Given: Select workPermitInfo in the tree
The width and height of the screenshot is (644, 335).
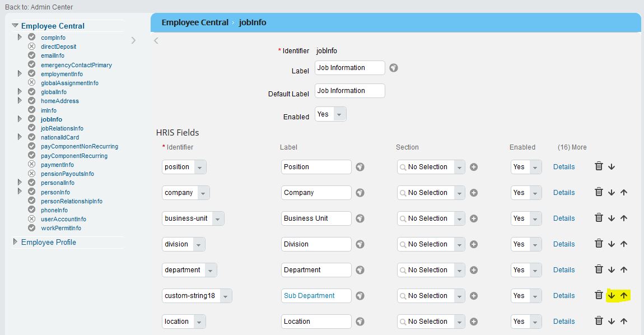Looking at the screenshot, I should pos(61,228).
